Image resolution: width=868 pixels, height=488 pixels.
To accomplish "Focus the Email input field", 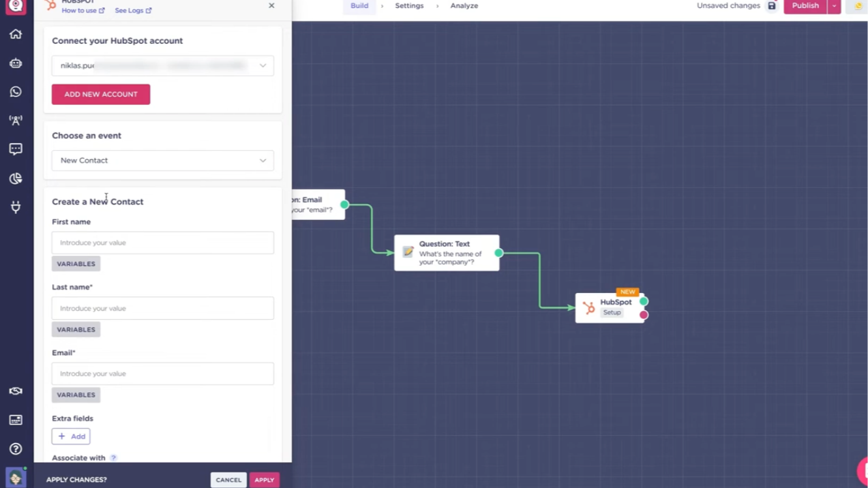I will (163, 374).
